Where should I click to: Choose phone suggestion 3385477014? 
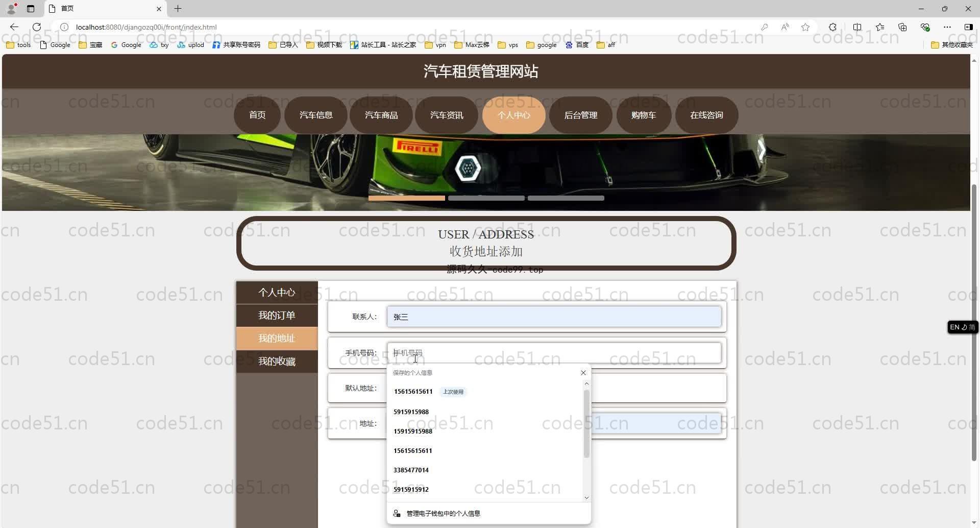485,470
